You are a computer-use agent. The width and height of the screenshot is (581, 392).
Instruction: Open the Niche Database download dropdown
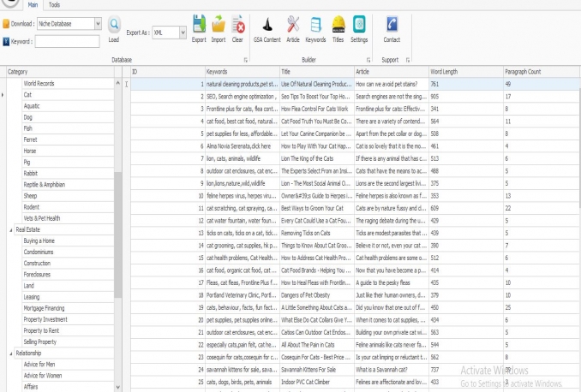pyautogui.click(x=97, y=24)
